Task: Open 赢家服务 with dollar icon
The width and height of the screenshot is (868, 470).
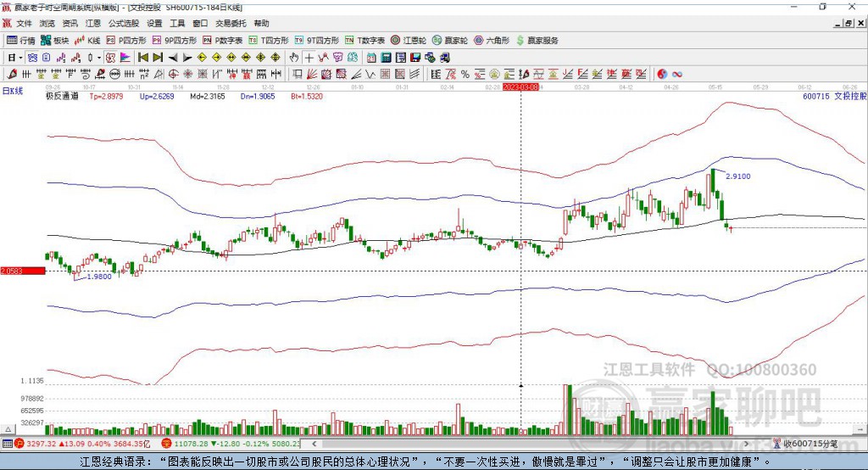Action: [537, 41]
